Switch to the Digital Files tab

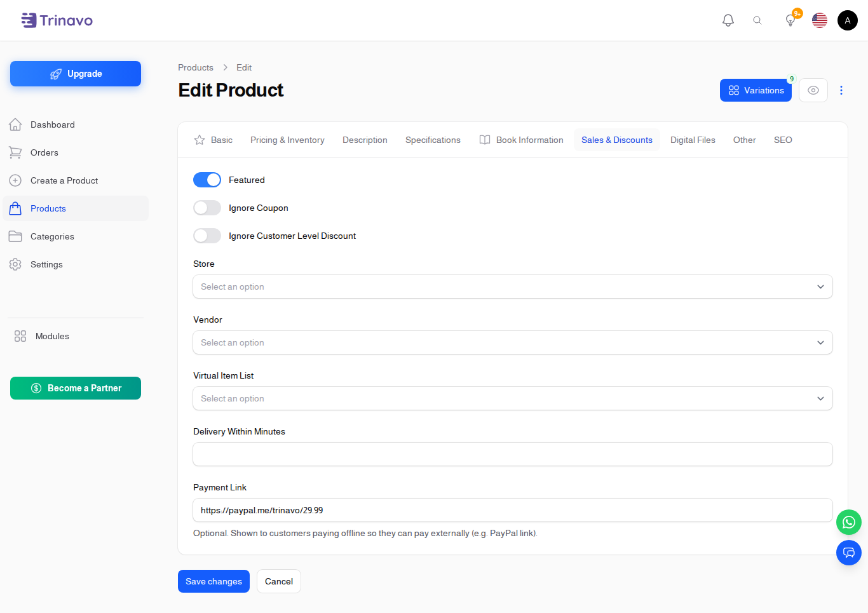(693, 140)
